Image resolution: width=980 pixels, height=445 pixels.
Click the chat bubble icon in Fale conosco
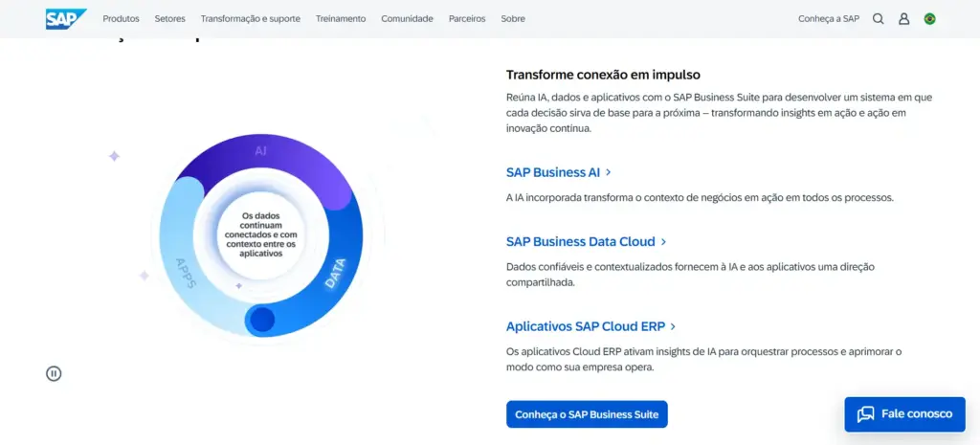pyautogui.click(x=865, y=414)
